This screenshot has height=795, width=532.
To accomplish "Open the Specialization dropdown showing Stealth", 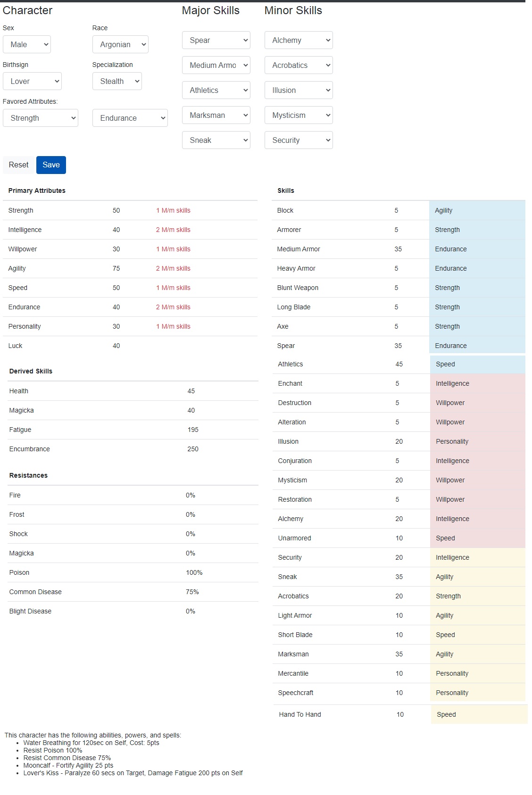I will pyautogui.click(x=117, y=81).
